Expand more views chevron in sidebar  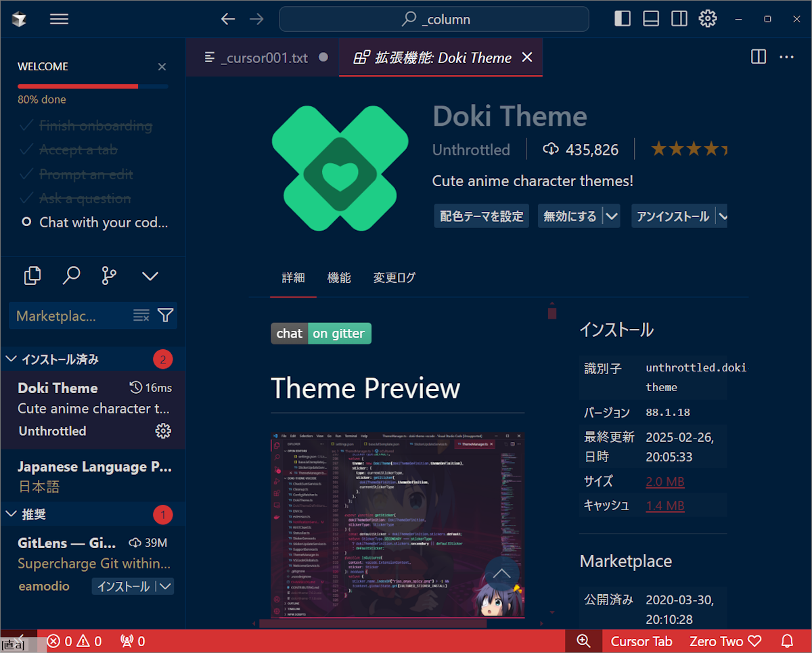[x=150, y=275]
